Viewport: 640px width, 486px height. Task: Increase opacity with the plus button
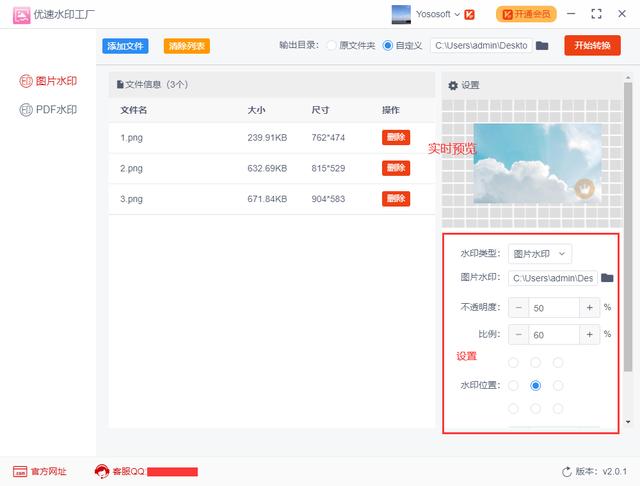point(589,308)
